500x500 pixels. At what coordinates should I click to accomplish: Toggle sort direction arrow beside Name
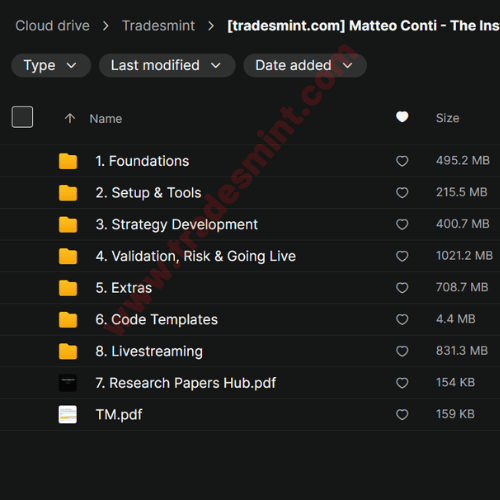click(x=70, y=118)
